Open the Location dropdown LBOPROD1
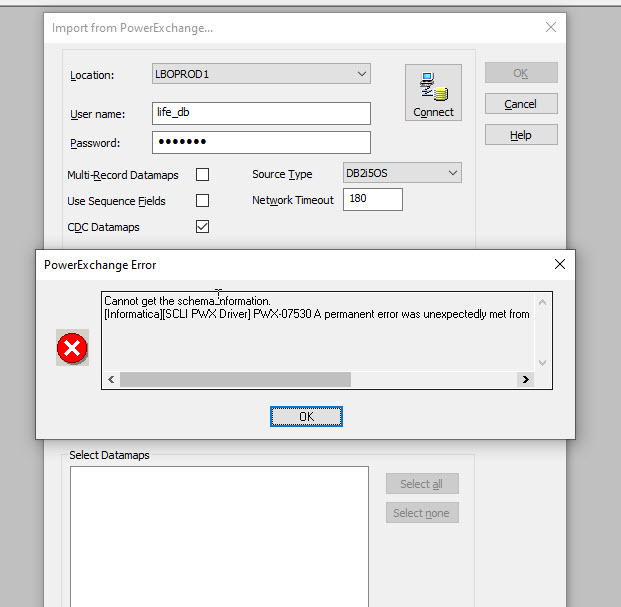This screenshot has height=607, width=621. click(261, 74)
